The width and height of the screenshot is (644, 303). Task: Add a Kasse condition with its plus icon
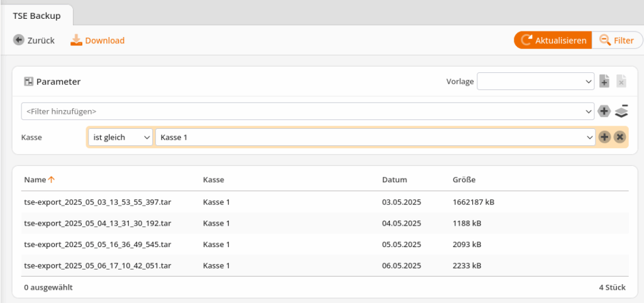(604, 137)
